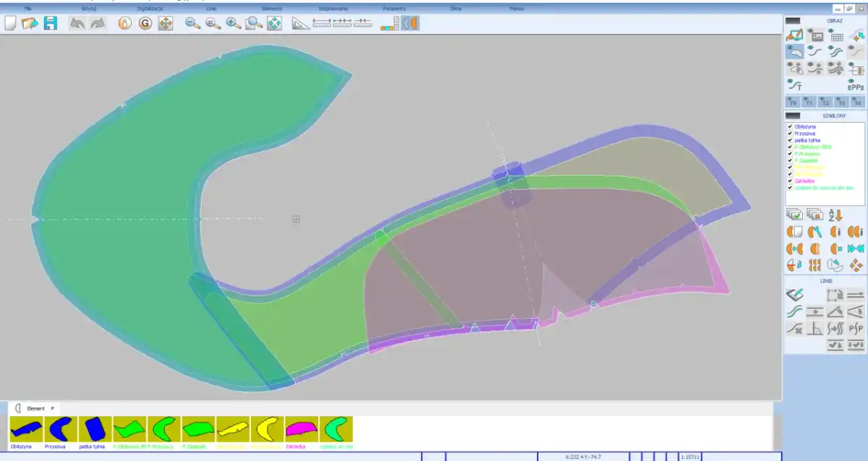Collapse the Obraz panel with its dark header button

pyautogui.click(x=793, y=21)
